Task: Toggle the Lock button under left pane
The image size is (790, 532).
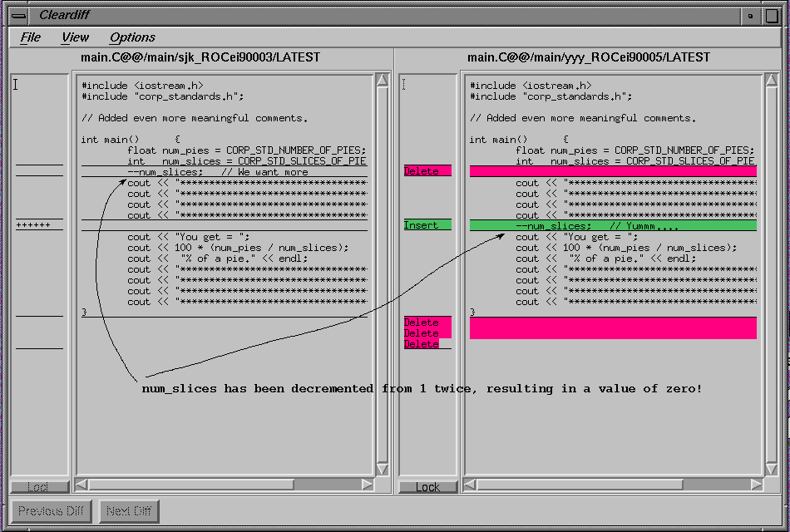Action: [x=39, y=487]
